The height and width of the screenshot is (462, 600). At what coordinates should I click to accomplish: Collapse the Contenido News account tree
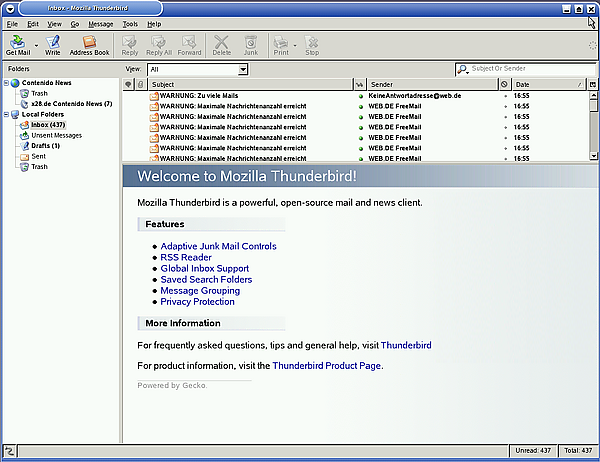[x=8, y=83]
